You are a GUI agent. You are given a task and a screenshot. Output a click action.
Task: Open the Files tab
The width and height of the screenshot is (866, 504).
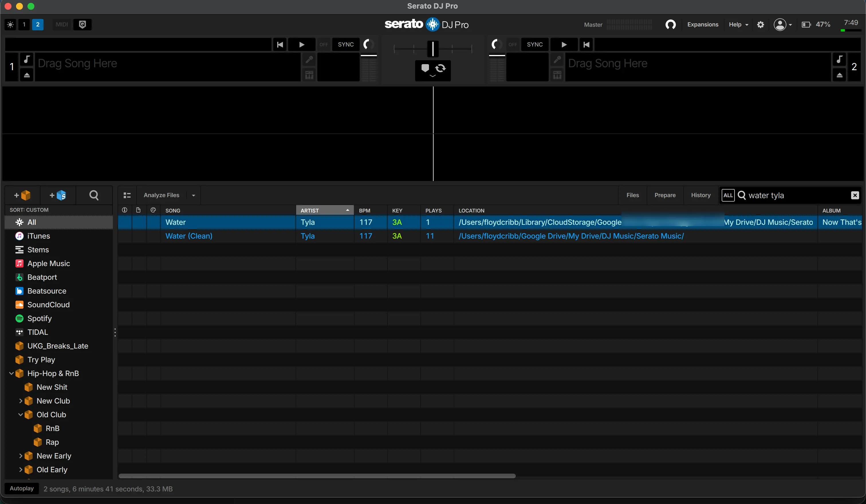tap(632, 195)
